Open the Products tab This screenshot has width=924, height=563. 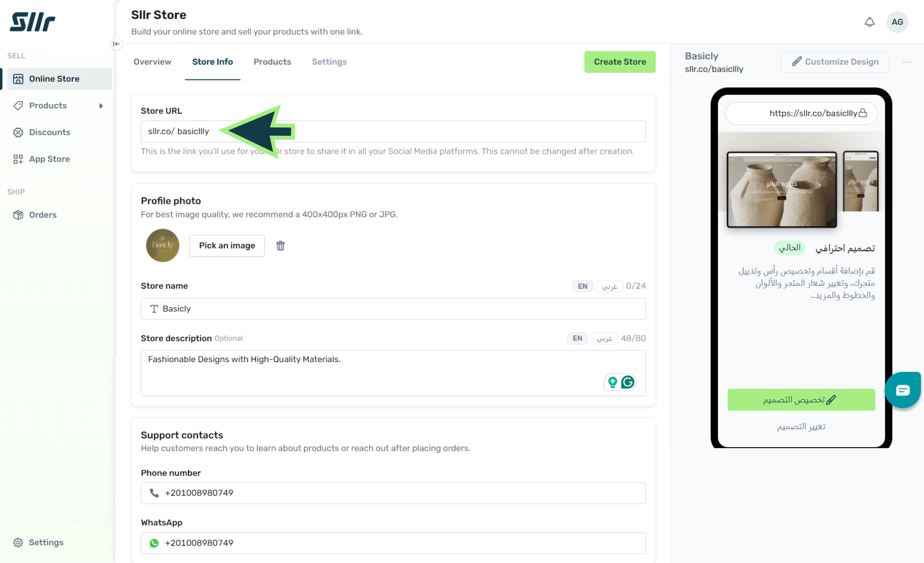pyautogui.click(x=272, y=62)
